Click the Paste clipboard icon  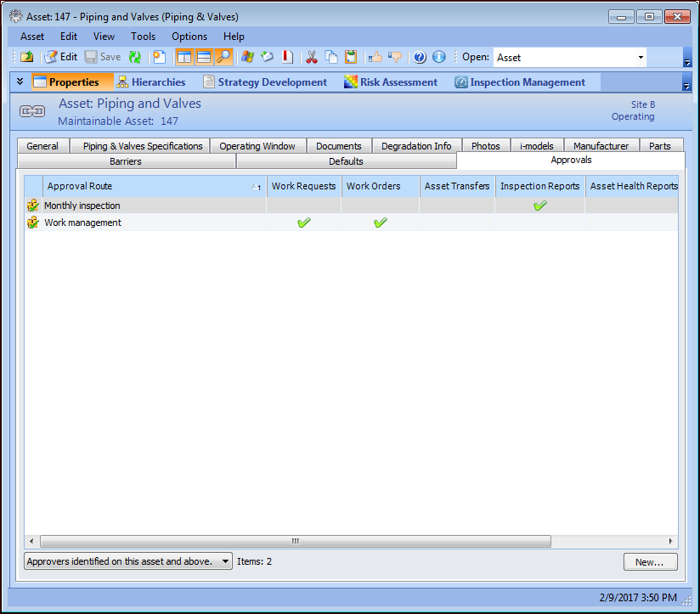351,57
